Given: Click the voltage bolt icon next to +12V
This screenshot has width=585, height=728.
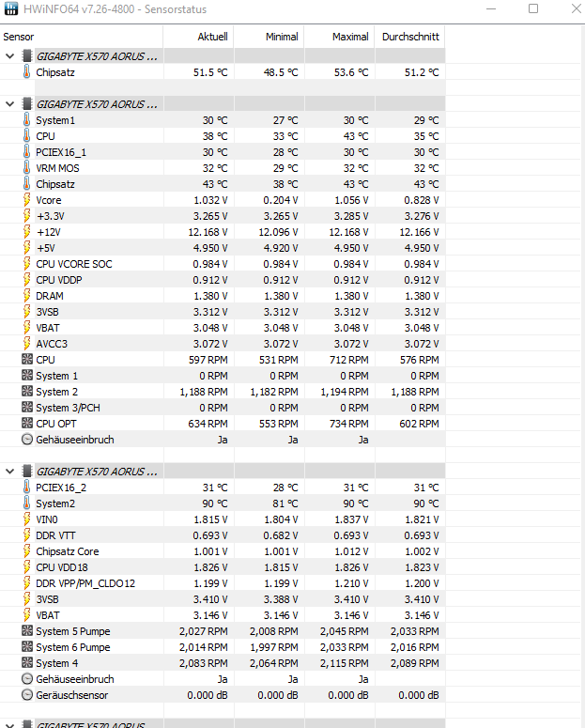Looking at the screenshot, I should click(27, 232).
